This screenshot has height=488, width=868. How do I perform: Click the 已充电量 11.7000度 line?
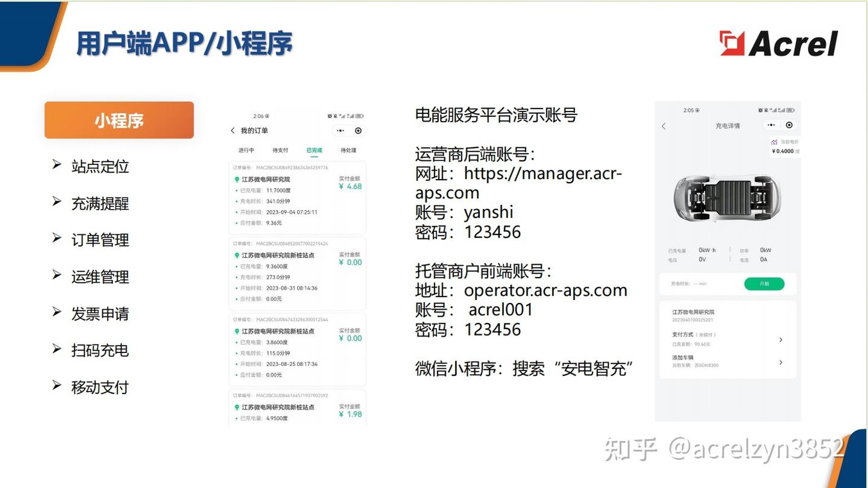[264, 190]
